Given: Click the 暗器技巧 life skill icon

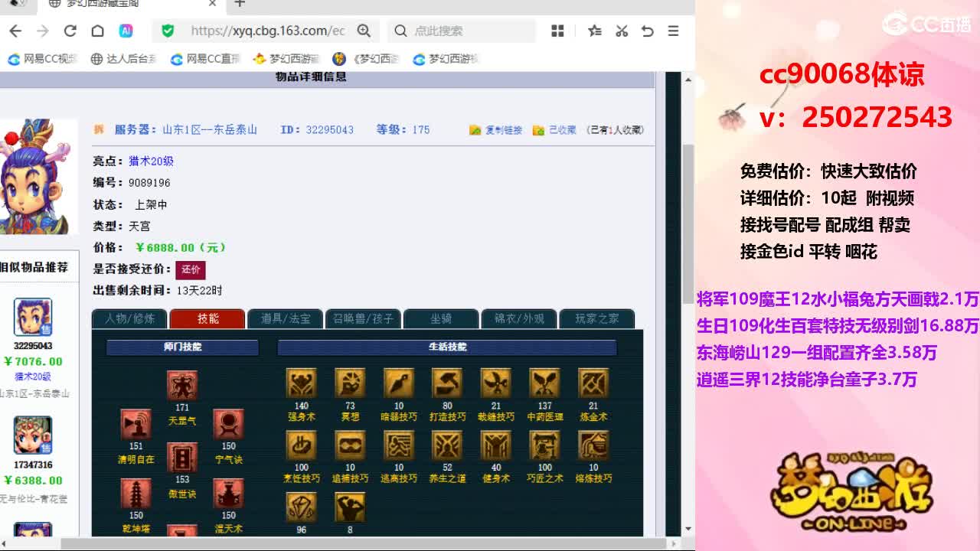Looking at the screenshot, I should (x=398, y=383).
